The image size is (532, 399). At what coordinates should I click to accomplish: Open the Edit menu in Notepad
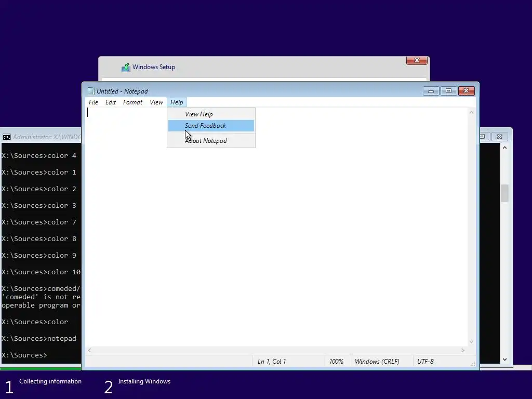(x=111, y=102)
